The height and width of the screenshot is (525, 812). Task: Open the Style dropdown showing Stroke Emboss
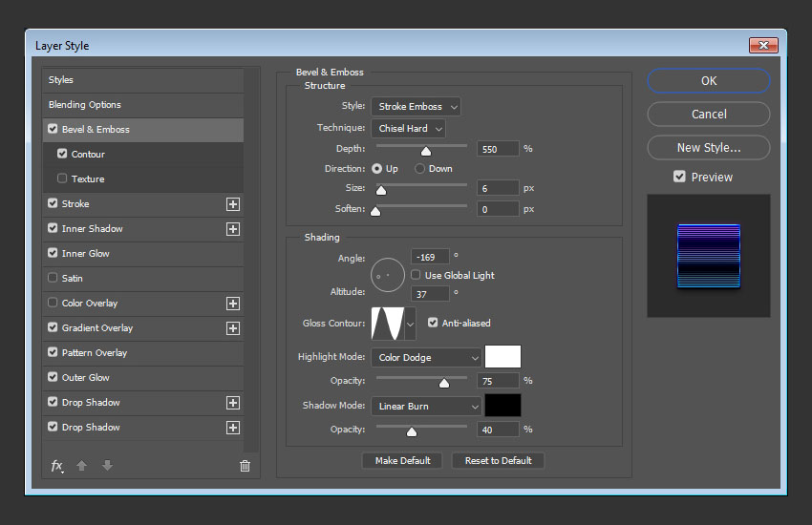click(416, 107)
